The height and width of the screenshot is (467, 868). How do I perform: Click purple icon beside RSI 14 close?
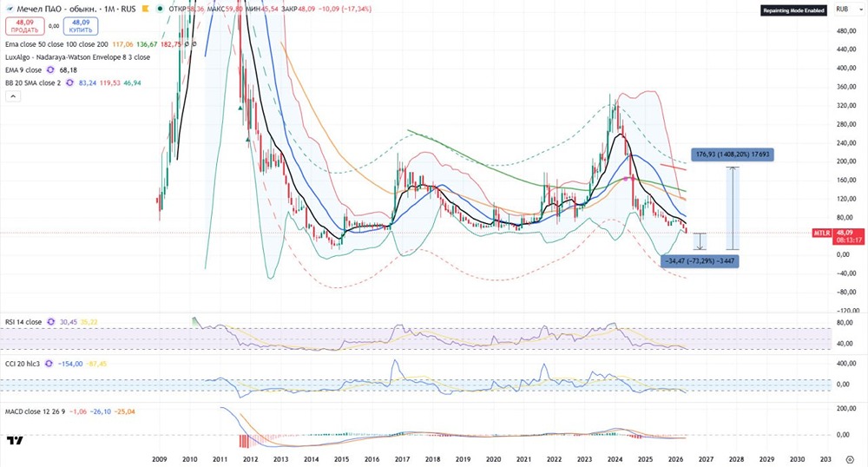point(50,322)
